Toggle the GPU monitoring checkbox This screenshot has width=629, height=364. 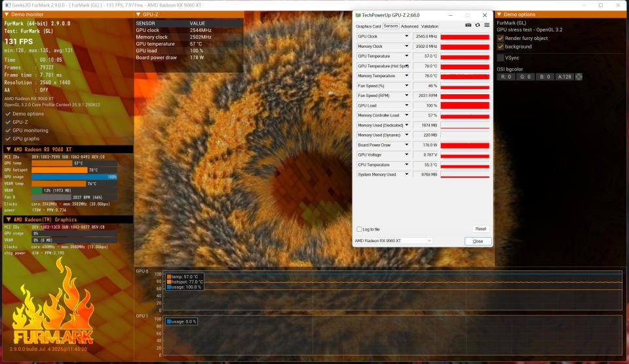(x=8, y=131)
